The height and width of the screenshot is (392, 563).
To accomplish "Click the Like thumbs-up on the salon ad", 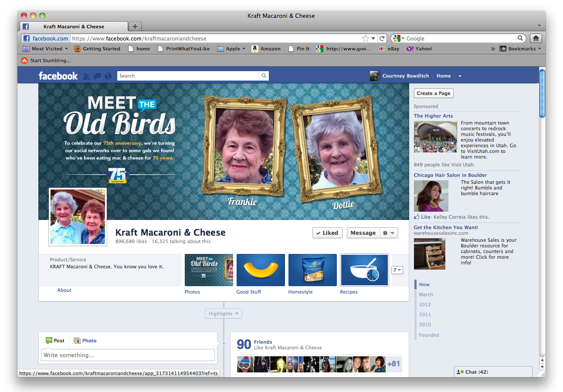I will (x=417, y=217).
